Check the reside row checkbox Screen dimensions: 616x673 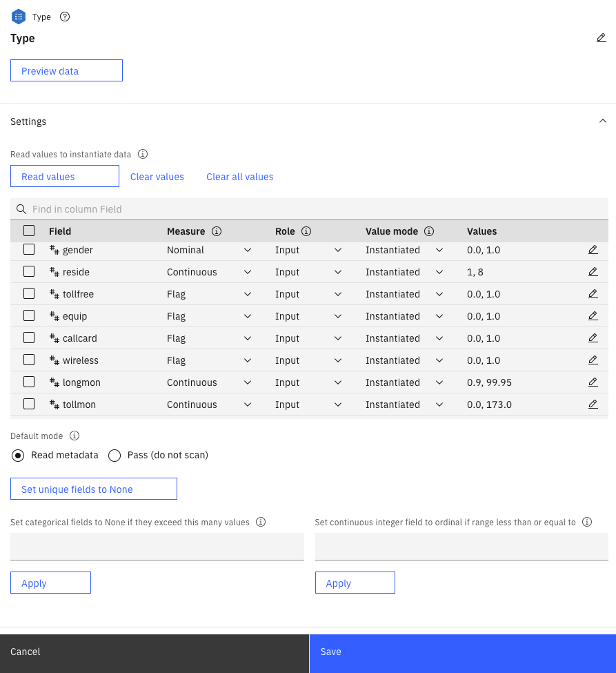29,271
